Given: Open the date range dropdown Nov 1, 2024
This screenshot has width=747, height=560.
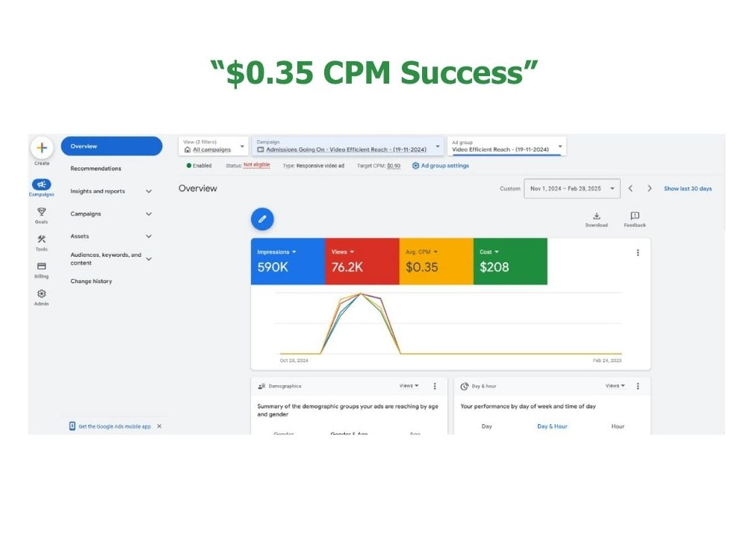Looking at the screenshot, I should click(x=571, y=189).
